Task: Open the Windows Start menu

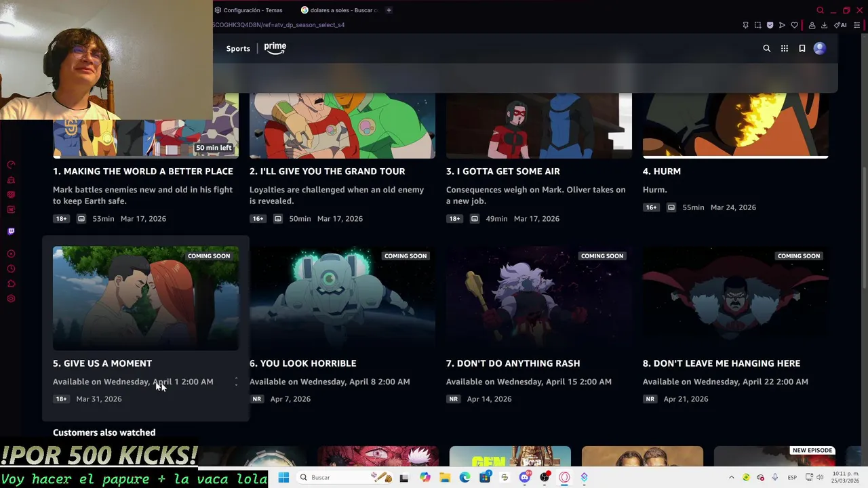Action: 283,477
